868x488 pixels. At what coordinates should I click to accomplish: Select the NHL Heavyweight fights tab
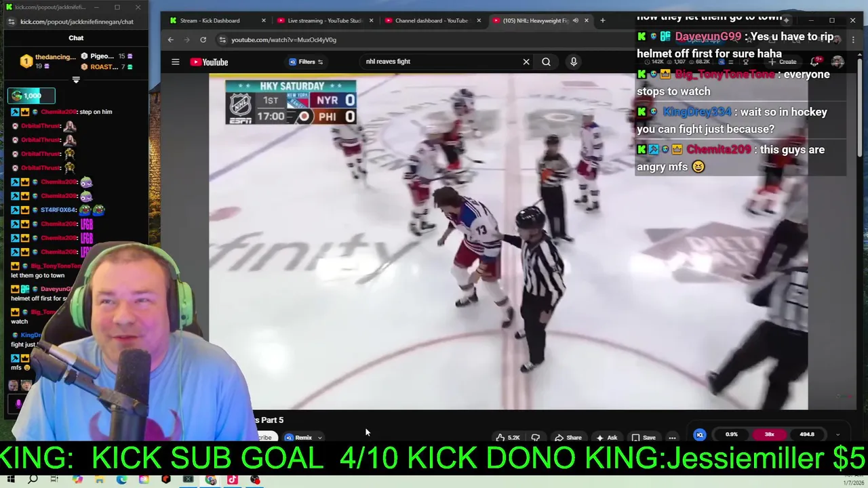[x=534, y=20]
